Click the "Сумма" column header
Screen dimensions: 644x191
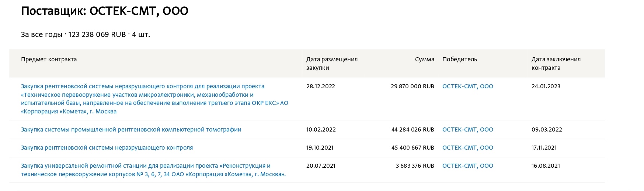tap(424, 59)
